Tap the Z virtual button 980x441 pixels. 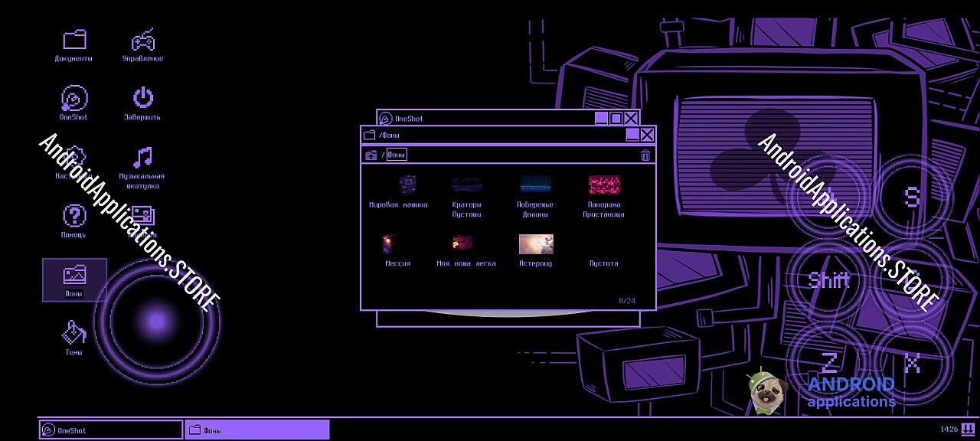coord(829,361)
